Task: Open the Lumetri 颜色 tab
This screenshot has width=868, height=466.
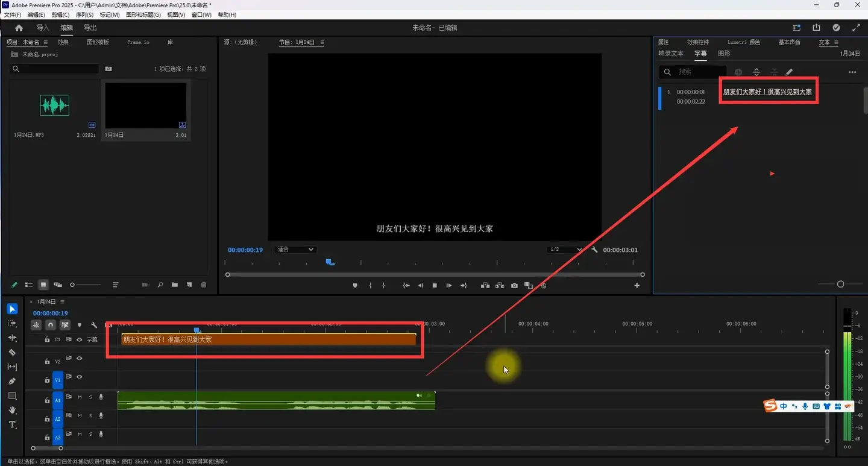Action: pos(744,42)
